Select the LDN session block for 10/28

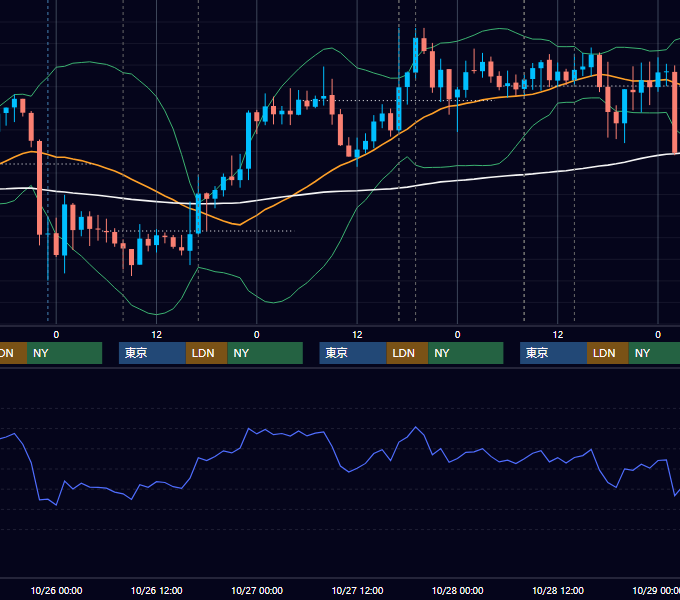pyautogui.click(x=608, y=353)
